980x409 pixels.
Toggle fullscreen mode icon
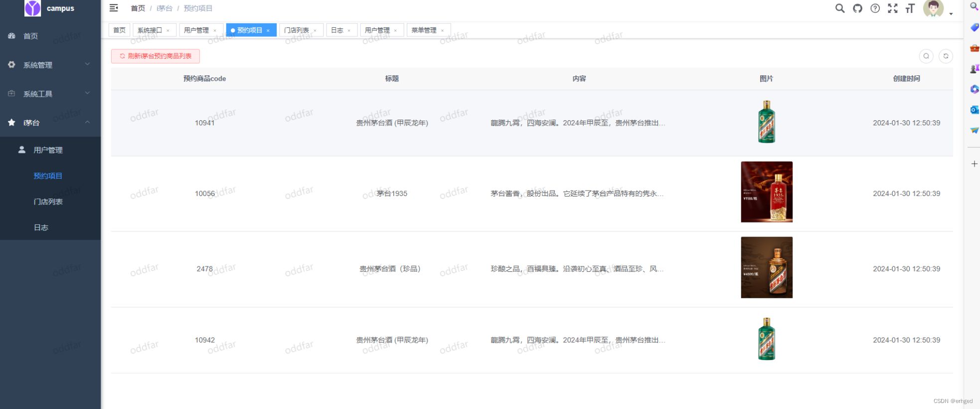893,8
